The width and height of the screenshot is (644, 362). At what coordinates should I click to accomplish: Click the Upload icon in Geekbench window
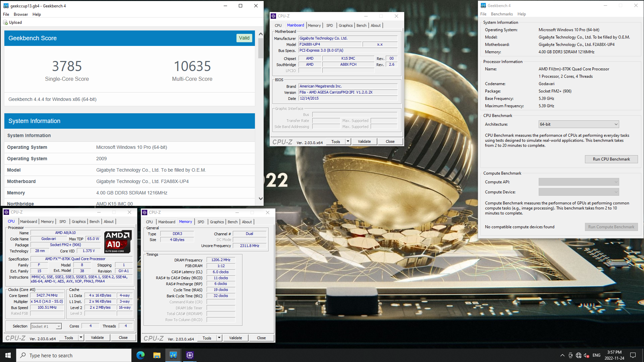point(5,22)
